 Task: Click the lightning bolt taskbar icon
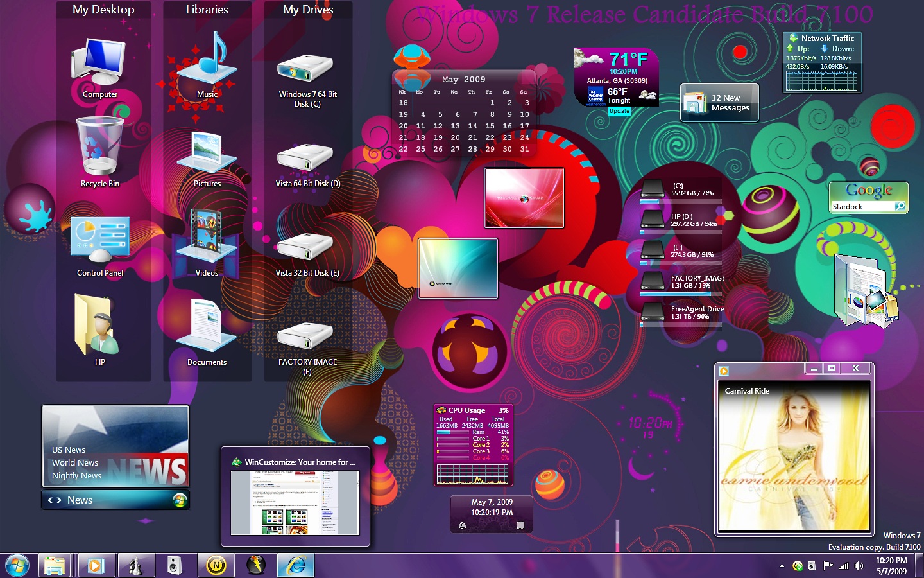click(x=256, y=566)
